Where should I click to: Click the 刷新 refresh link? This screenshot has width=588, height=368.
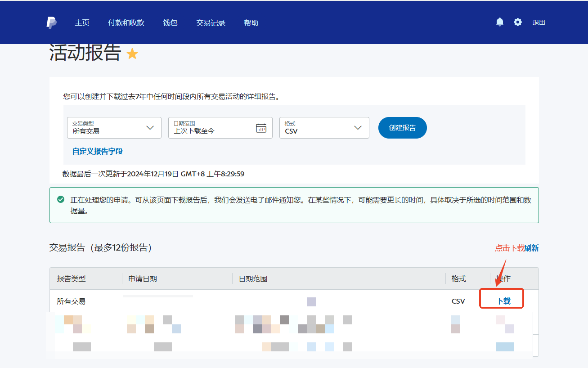(532, 248)
